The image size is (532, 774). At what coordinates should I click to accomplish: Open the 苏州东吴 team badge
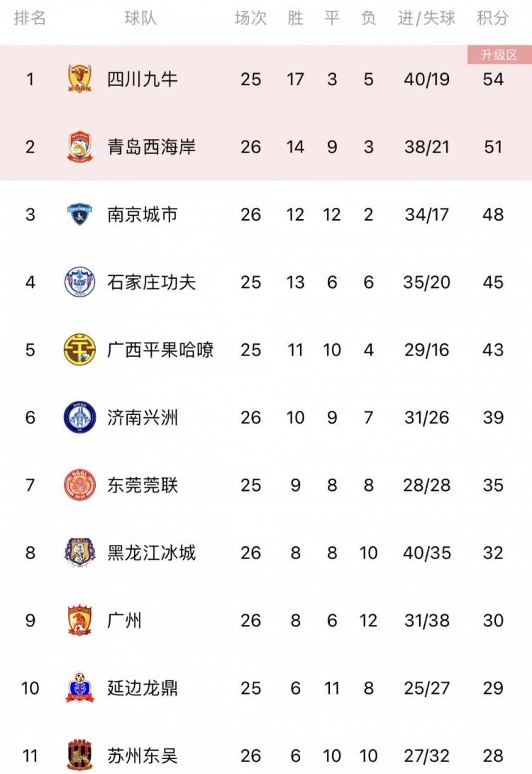tap(79, 756)
